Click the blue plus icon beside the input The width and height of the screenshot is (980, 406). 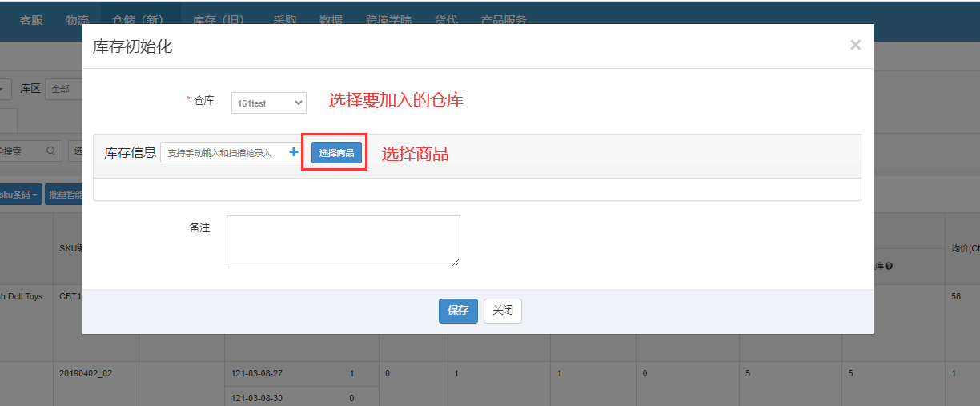(294, 152)
